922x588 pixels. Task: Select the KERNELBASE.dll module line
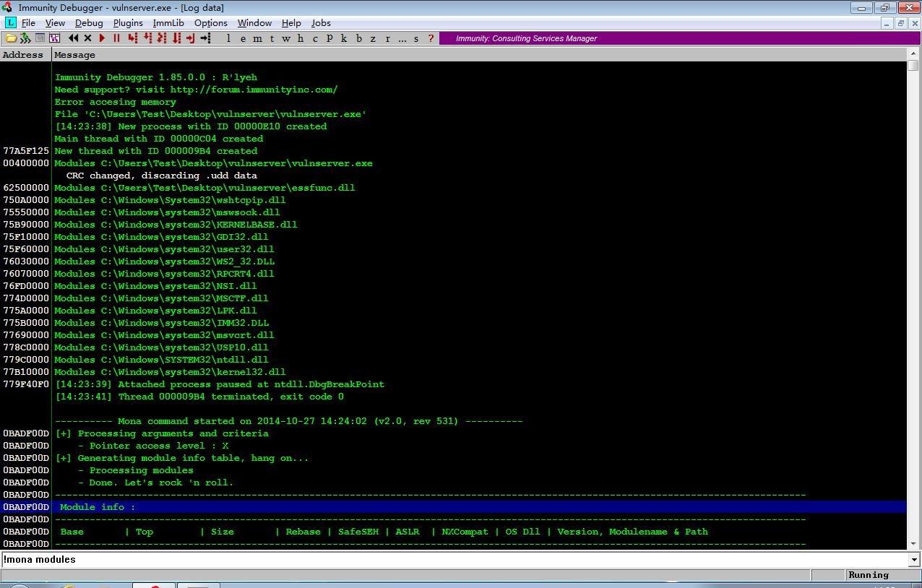[x=453, y=225]
